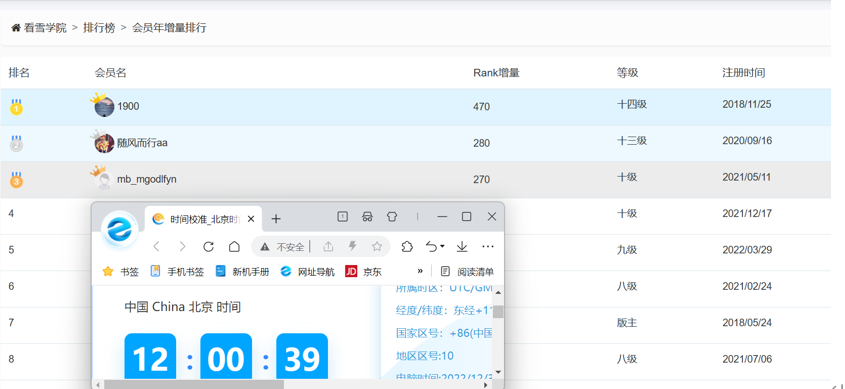Select the 时间校准_北京时间 tab
This screenshot has height=389, width=845.
tap(204, 219)
